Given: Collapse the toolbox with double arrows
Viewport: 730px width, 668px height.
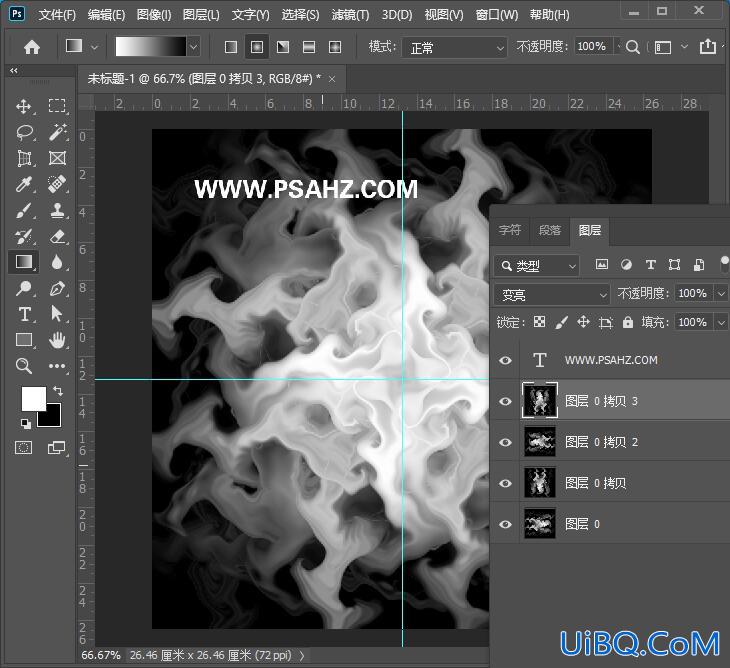Looking at the screenshot, I should click(14, 71).
